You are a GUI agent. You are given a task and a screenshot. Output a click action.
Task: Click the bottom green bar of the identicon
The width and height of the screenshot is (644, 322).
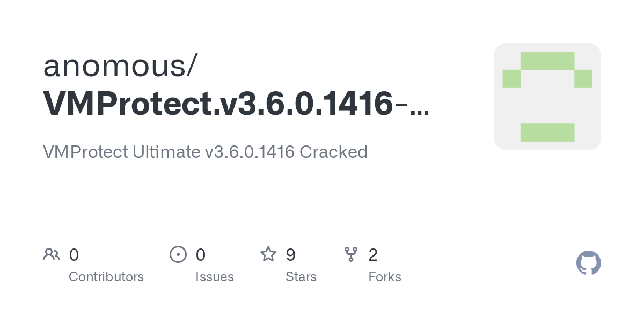point(547,133)
